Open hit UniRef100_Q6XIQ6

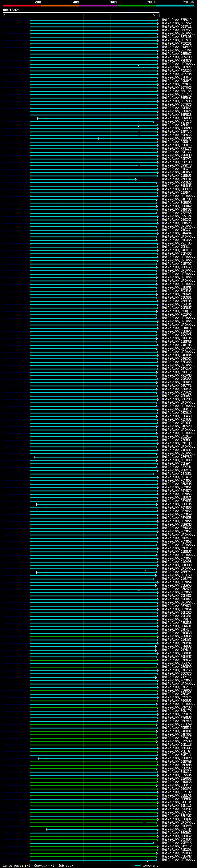[176, 829]
